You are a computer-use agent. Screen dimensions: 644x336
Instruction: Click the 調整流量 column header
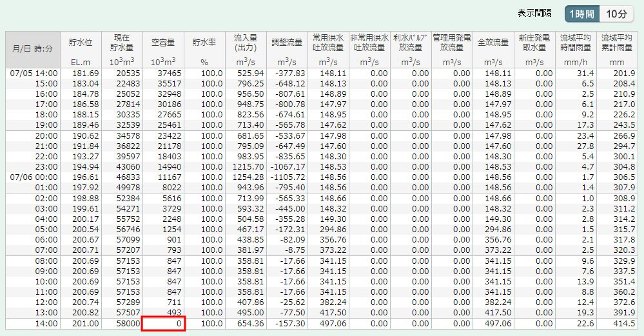pyautogui.click(x=287, y=49)
